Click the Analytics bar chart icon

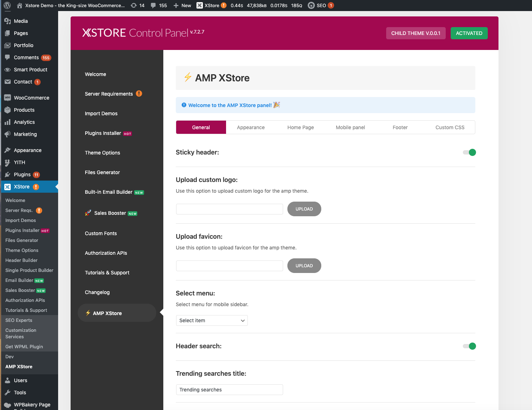point(7,122)
